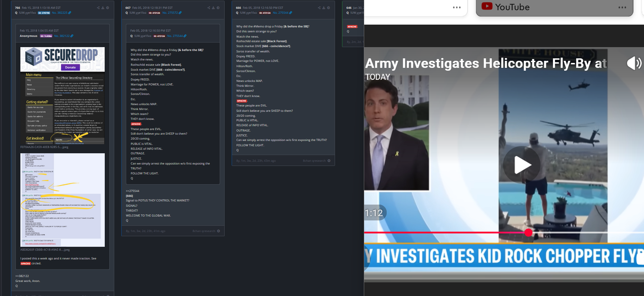
Task: Click the round options icon on post 667
Action: [218, 8]
